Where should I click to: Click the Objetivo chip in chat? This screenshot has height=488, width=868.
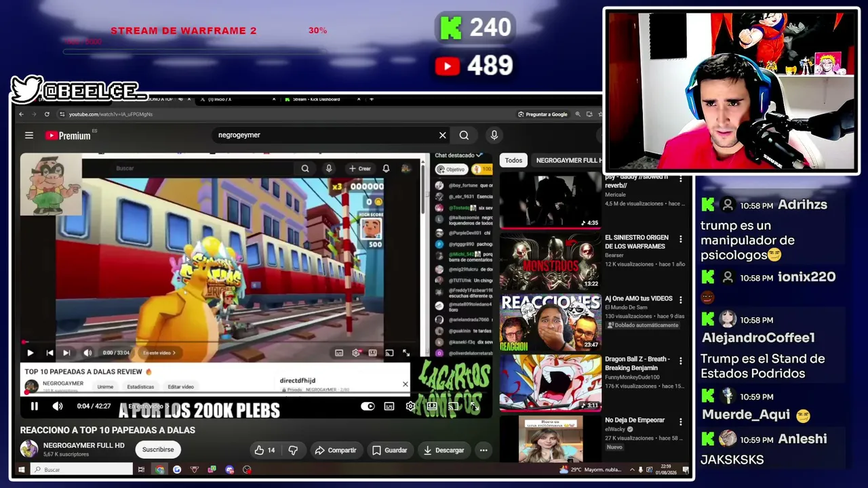click(451, 169)
